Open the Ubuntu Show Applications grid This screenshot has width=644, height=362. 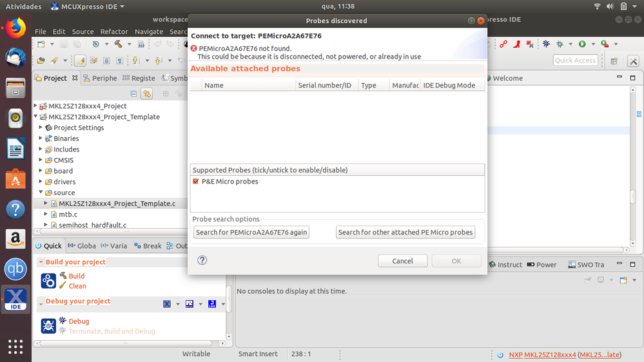coord(15,347)
